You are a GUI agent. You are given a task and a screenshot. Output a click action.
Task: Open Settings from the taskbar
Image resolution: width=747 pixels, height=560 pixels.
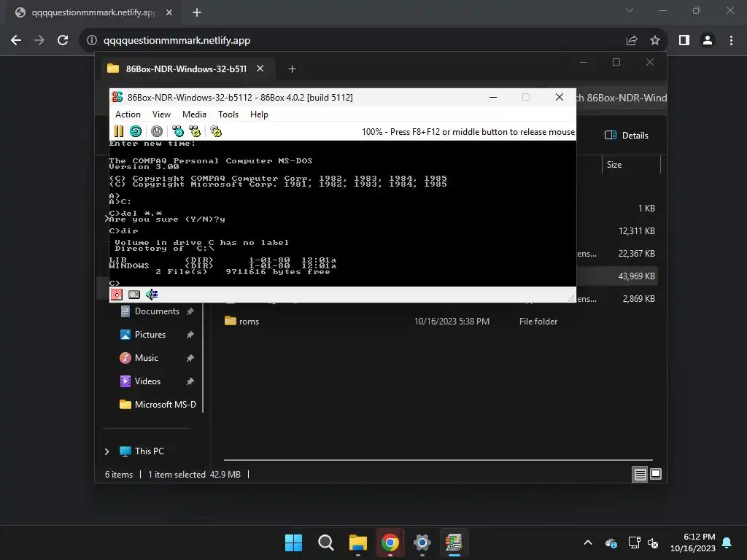[422, 542]
